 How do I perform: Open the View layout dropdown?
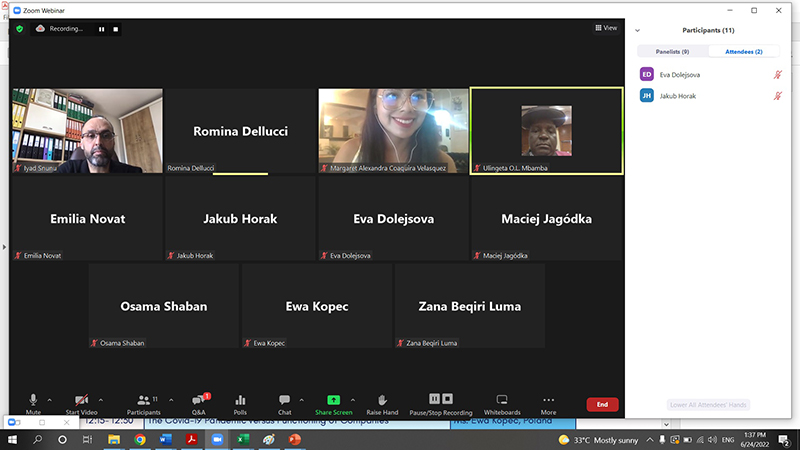[606, 28]
